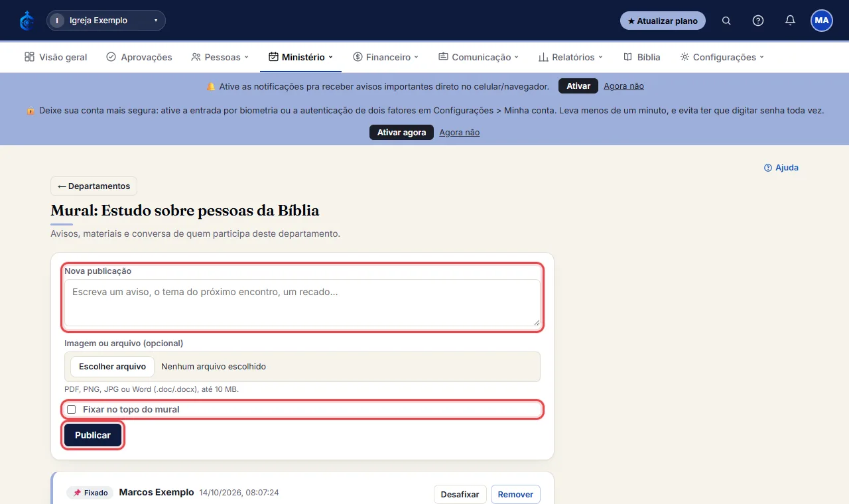Click the Atualizar plano button
849x504 pixels.
pyautogui.click(x=663, y=21)
